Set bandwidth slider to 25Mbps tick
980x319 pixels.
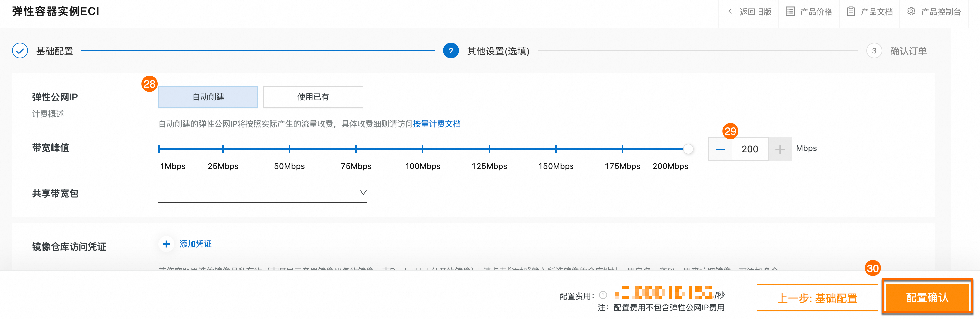coord(223,149)
